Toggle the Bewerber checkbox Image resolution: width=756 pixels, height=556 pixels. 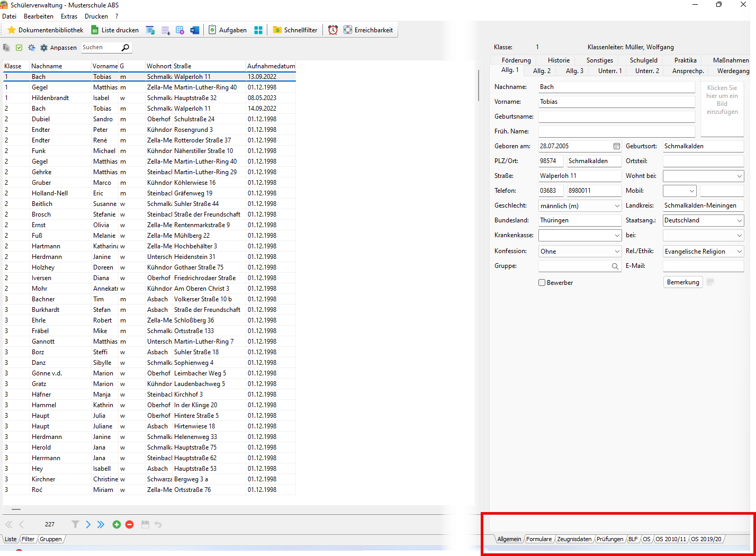coord(542,283)
